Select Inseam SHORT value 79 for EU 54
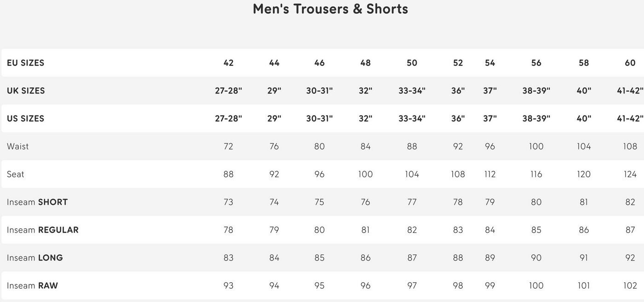 click(490, 202)
